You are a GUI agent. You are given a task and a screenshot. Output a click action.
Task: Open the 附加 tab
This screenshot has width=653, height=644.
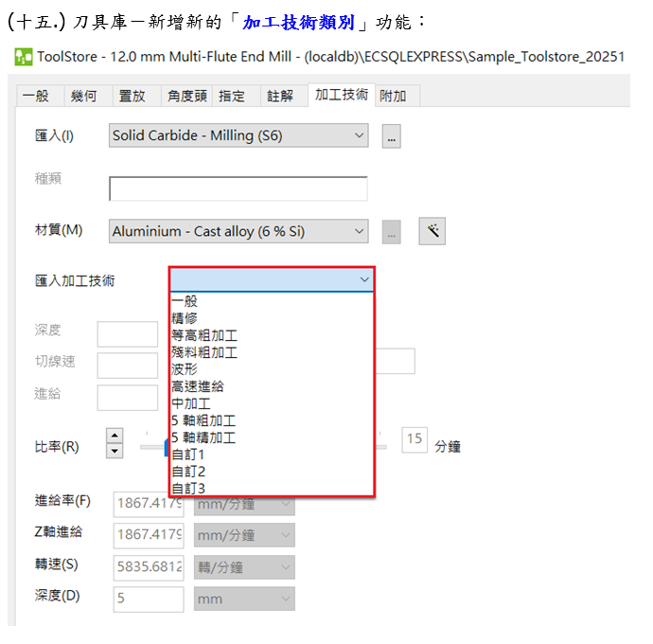pyautogui.click(x=393, y=95)
